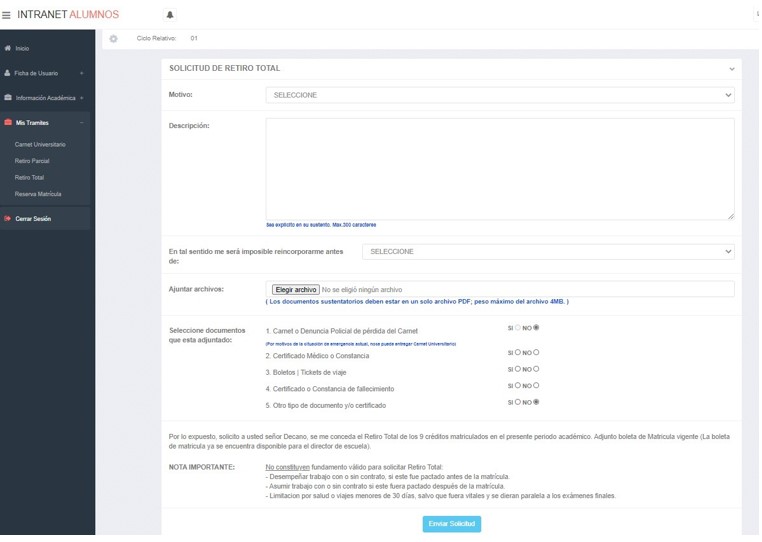Click the Cerrar Sesión logout icon
The width and height of the screenshot is (762, 542).
(x=8, y=219)
